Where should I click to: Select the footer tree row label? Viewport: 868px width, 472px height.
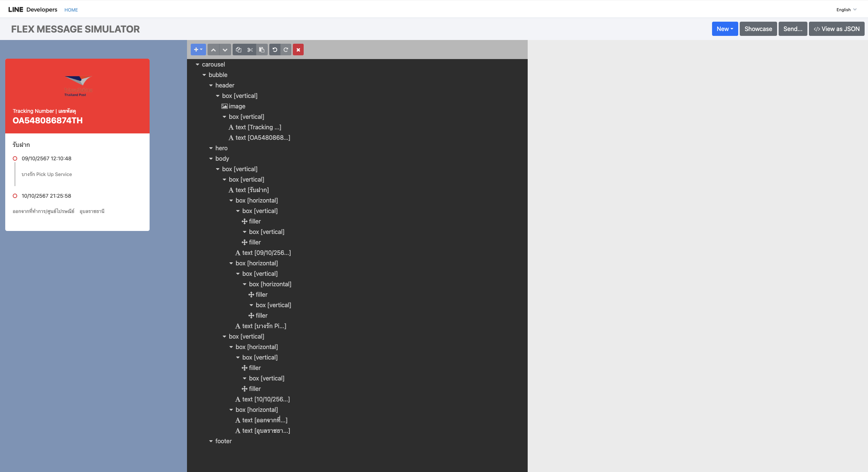(x=224, y=441)
